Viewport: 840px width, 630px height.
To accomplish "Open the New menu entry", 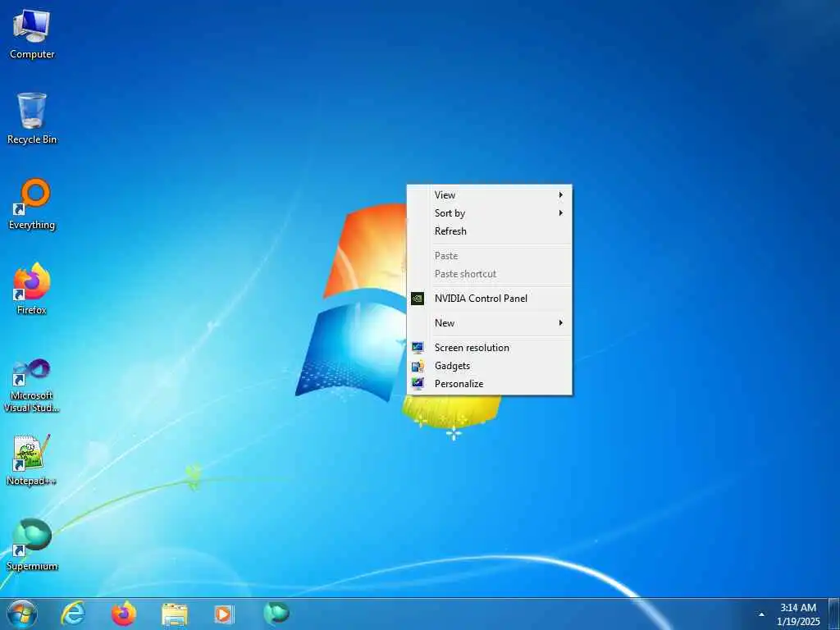I will point(489,323).
